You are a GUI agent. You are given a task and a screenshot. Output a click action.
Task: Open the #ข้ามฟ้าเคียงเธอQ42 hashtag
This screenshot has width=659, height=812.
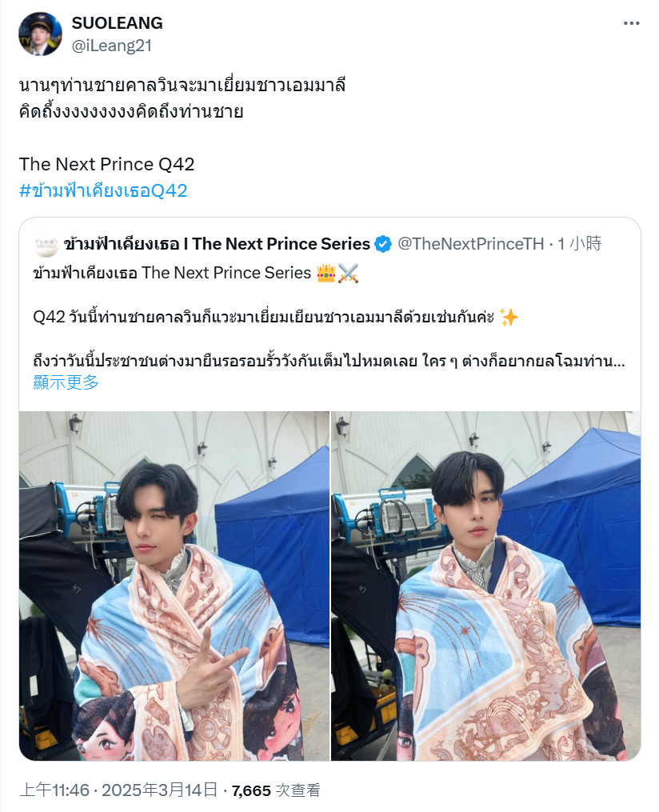click(103, 190)
